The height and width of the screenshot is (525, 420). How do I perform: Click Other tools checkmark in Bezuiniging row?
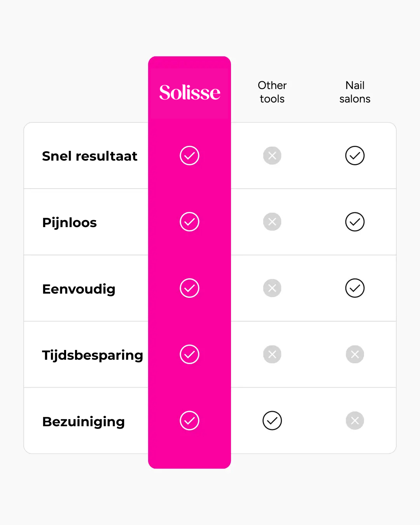[272, 420]
